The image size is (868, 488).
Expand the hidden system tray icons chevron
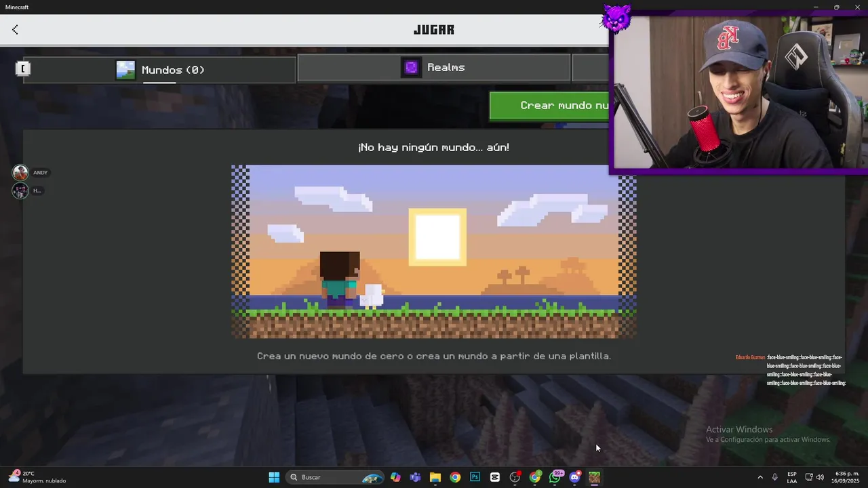pos(760,477)
